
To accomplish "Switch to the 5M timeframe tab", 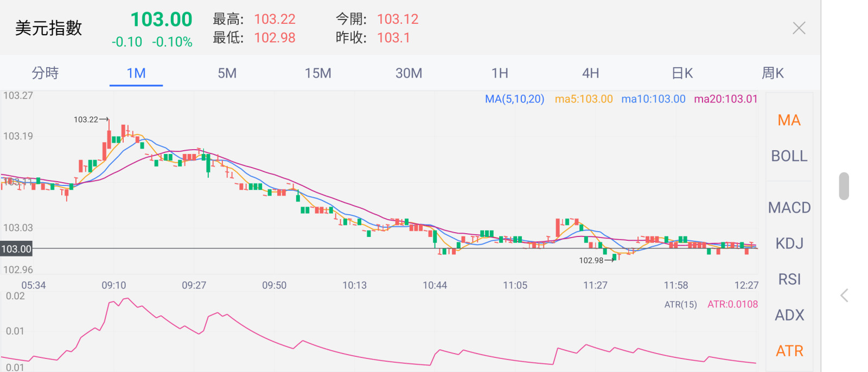I will 227,73.
